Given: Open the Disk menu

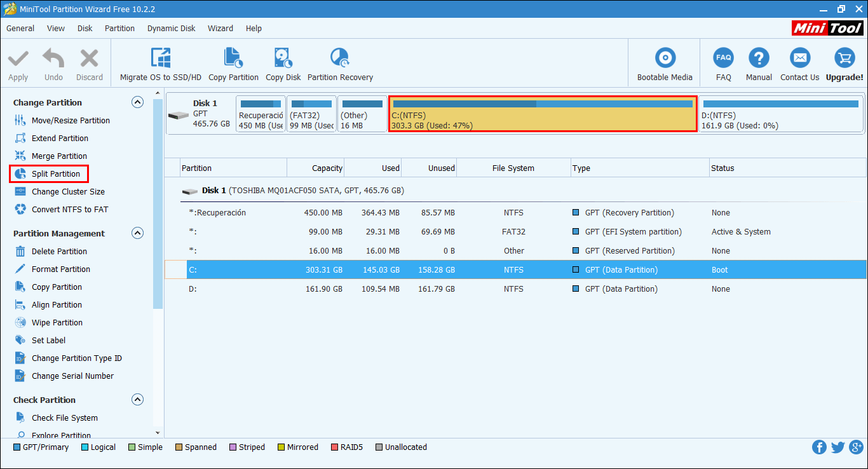Looking at the screenshot, I should click(x=85, y=28).
